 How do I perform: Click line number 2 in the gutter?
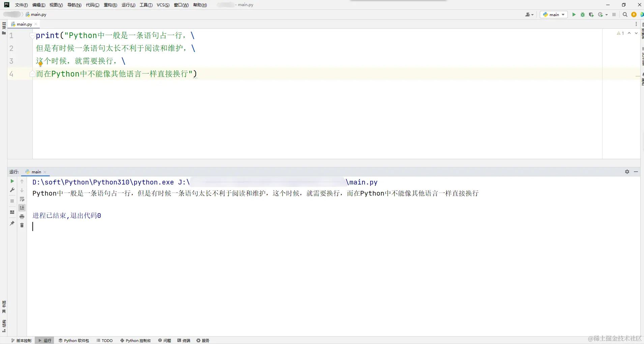(x=11, y=48)
